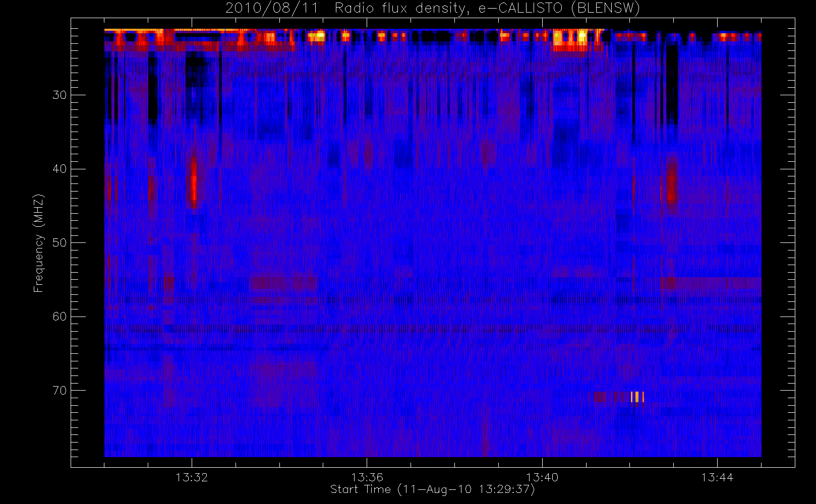Click the 13:44 time tick label
Viewport: 816px width, 504px height.
point(717,477)
